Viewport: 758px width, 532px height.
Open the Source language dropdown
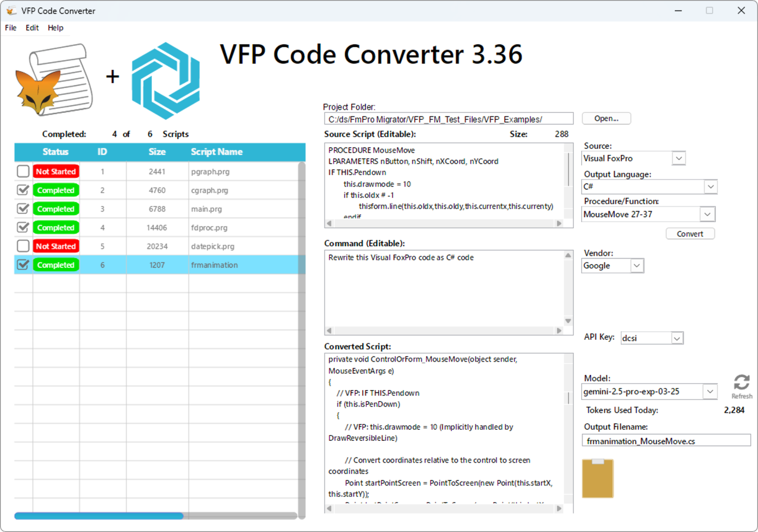[679, 158]
